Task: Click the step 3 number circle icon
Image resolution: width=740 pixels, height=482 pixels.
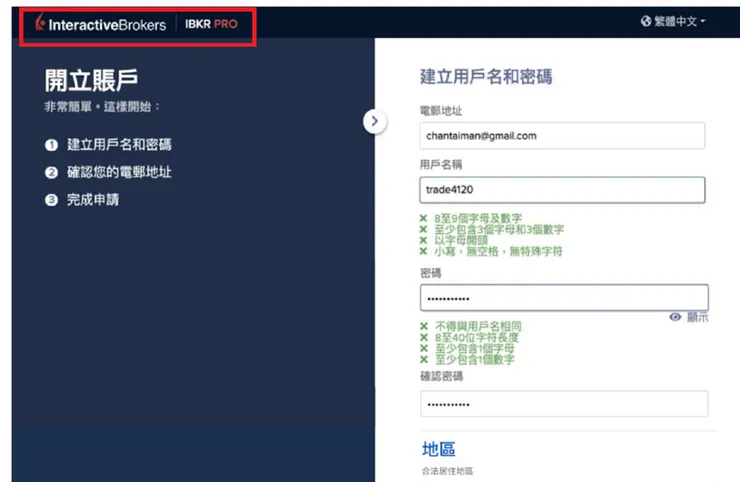Action: click(x=51, y=200)
